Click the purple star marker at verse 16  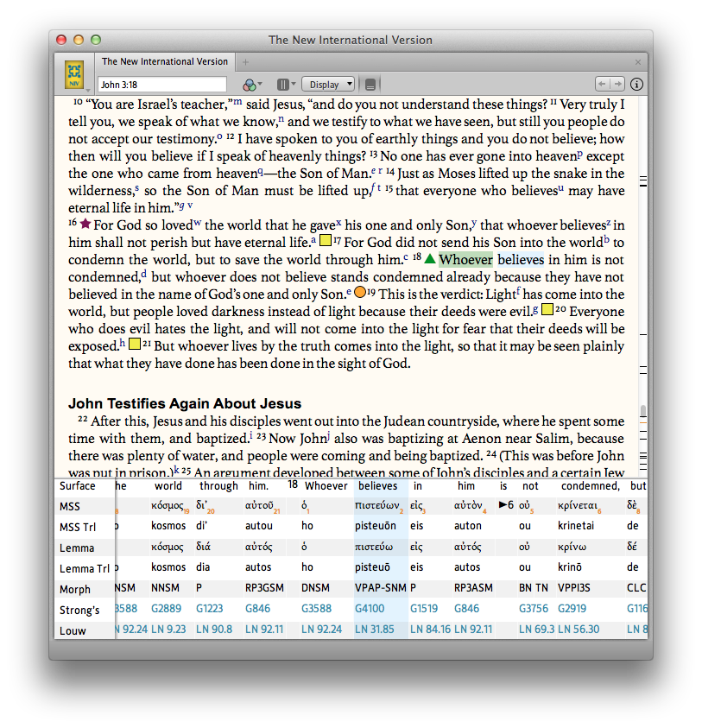(85, 224)
